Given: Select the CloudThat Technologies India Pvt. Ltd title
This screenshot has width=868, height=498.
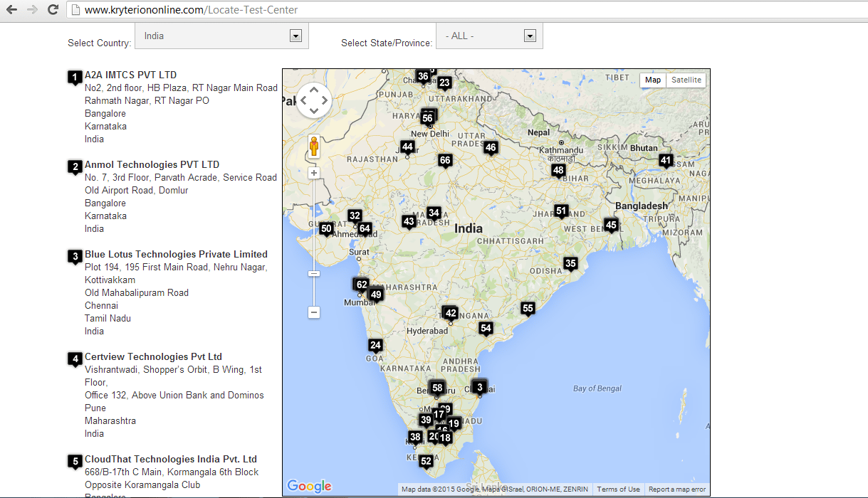Looking at the screenshot, I should (x=171, y=459).
